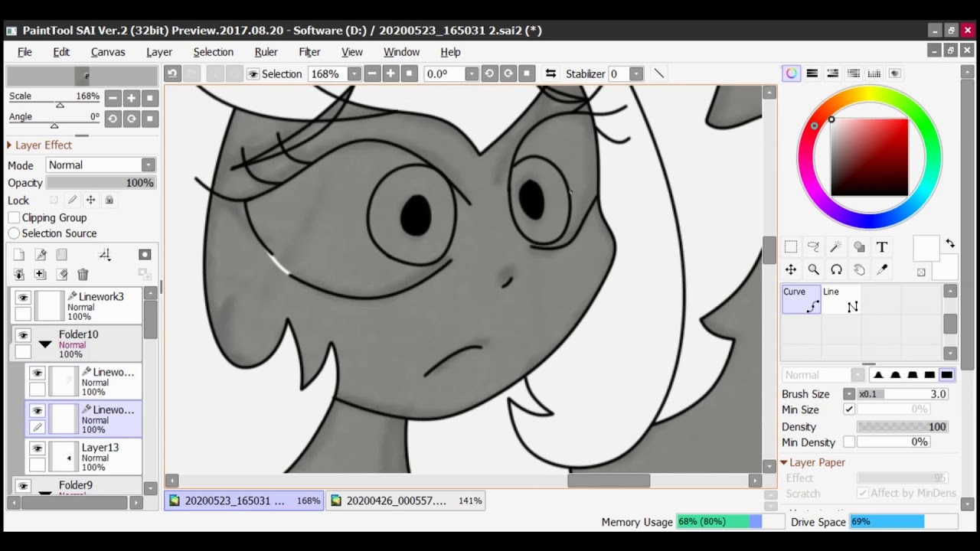Select the Hand pan tool
The height and width of the screenshot is (551, 980).
[859, 269]
